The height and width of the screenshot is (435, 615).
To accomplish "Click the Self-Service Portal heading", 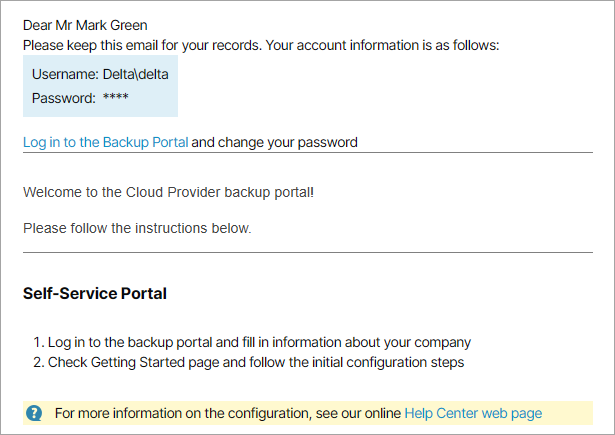I will (94, 294).
